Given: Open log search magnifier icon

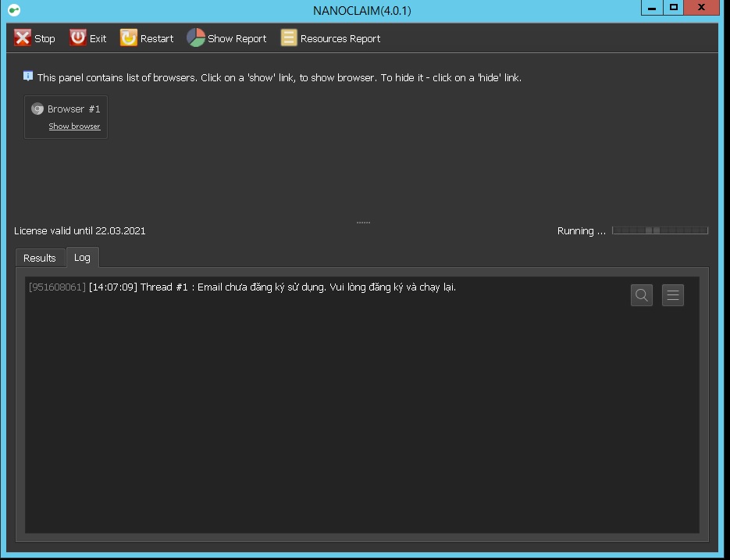Looking at the screenshot, I should [x=642, y=295].
